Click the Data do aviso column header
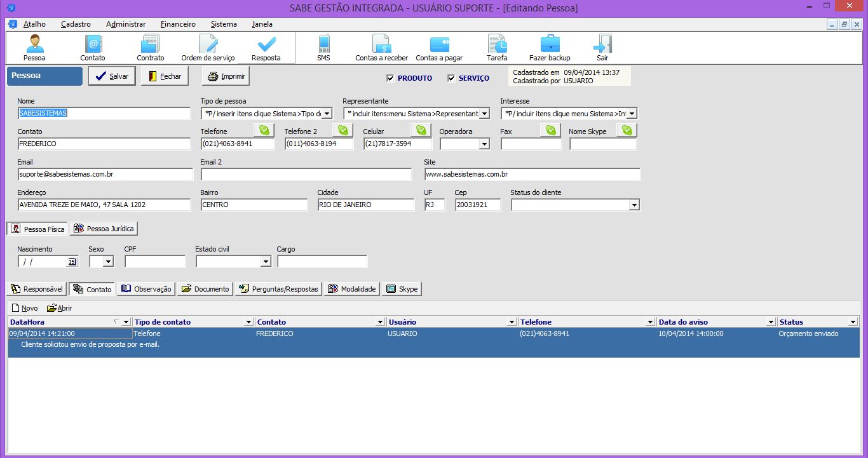The image size is (868, 458). click(716, 322)
